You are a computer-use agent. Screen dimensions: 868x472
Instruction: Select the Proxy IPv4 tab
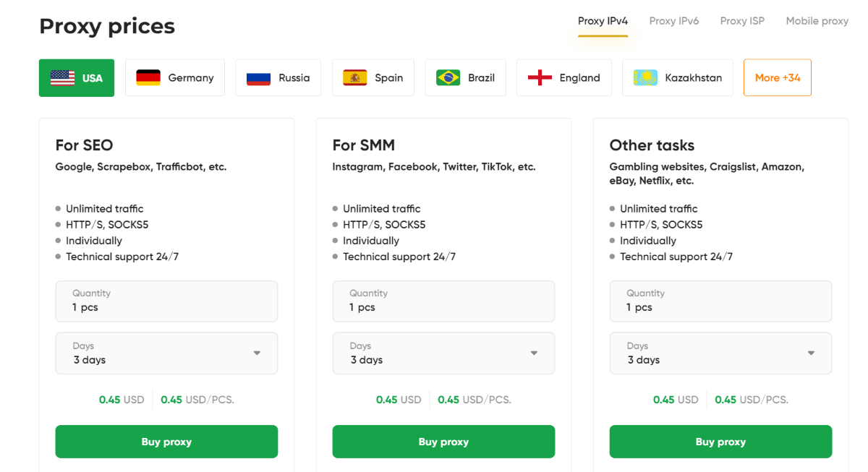point(603,21)
